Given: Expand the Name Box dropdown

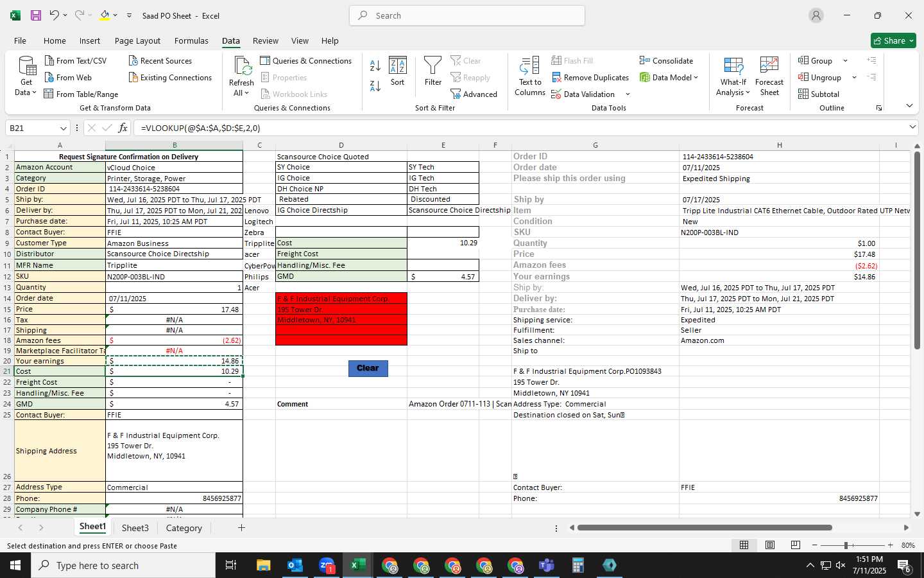Looking at the screenshot, I should coord(63,128).
